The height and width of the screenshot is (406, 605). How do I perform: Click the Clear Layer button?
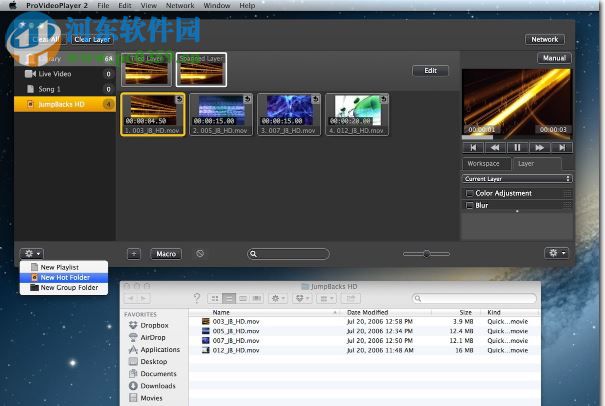pos(92,39)
